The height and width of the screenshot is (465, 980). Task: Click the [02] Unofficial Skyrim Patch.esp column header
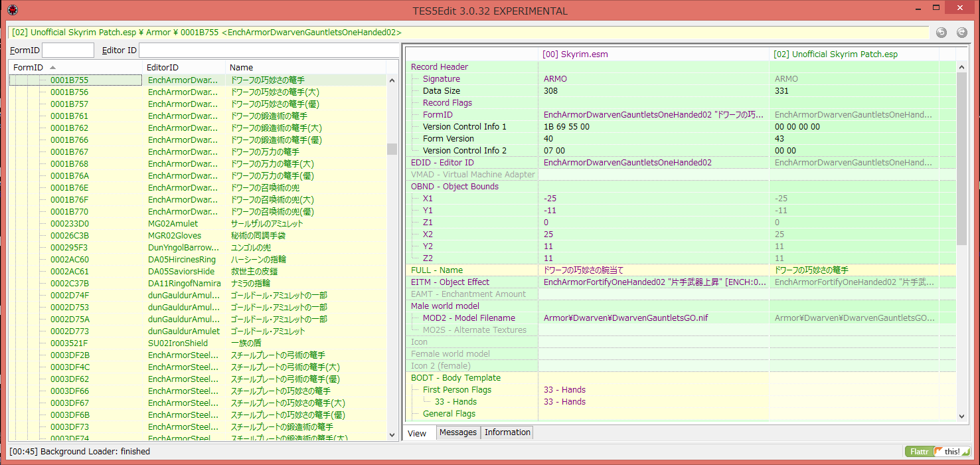[x=854, y=54]
